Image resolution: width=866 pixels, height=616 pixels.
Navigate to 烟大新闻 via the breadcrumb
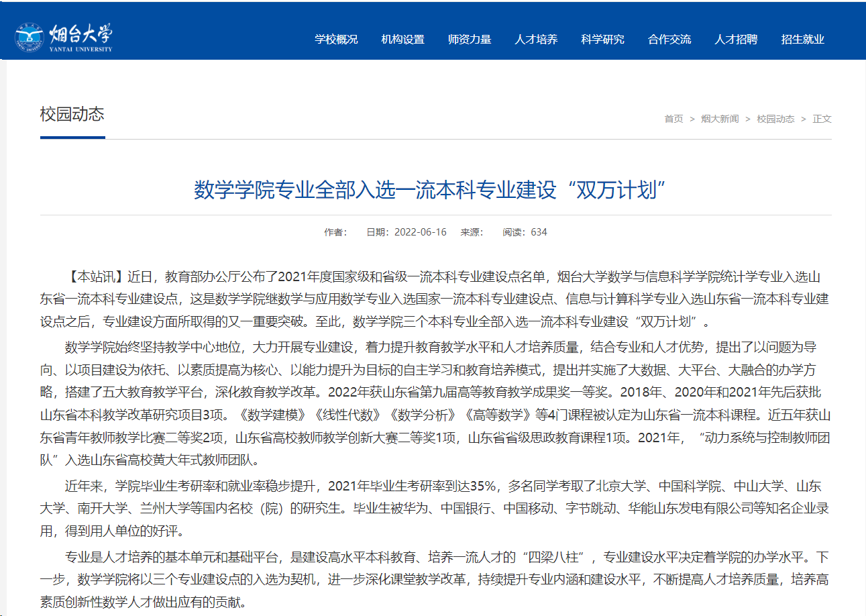point(720,119)
